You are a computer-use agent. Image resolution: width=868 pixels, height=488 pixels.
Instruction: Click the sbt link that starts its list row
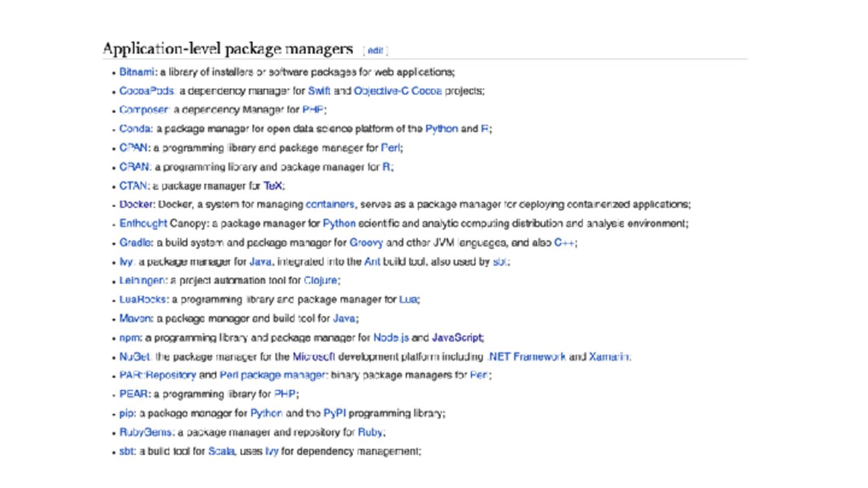click(x=126, y=451)
